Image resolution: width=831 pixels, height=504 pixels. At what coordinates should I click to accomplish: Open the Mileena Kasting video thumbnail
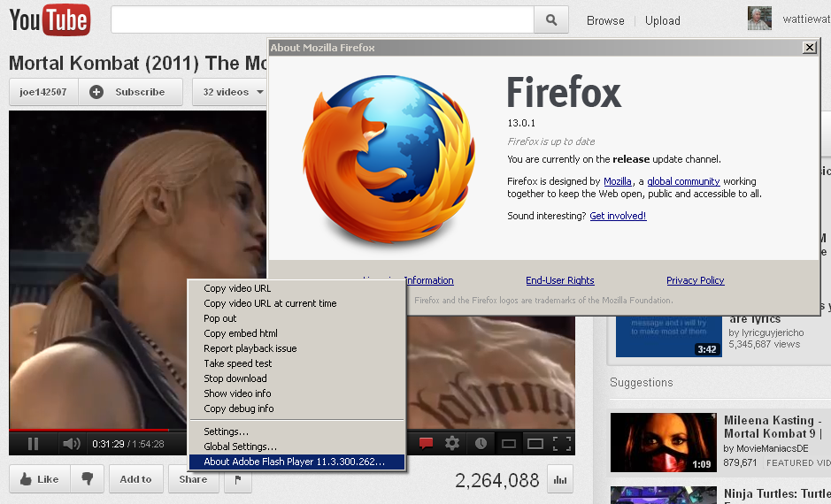point(663,443)
